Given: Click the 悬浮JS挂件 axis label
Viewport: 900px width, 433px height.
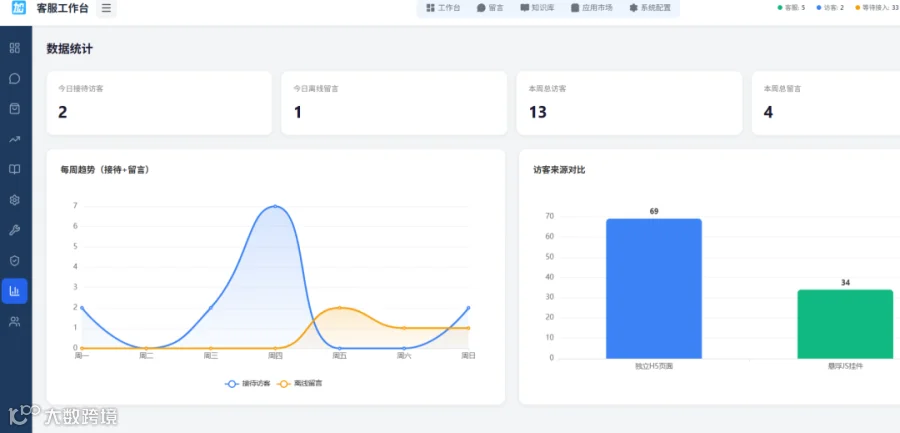Looking at the screenshot, I should 845,366.
